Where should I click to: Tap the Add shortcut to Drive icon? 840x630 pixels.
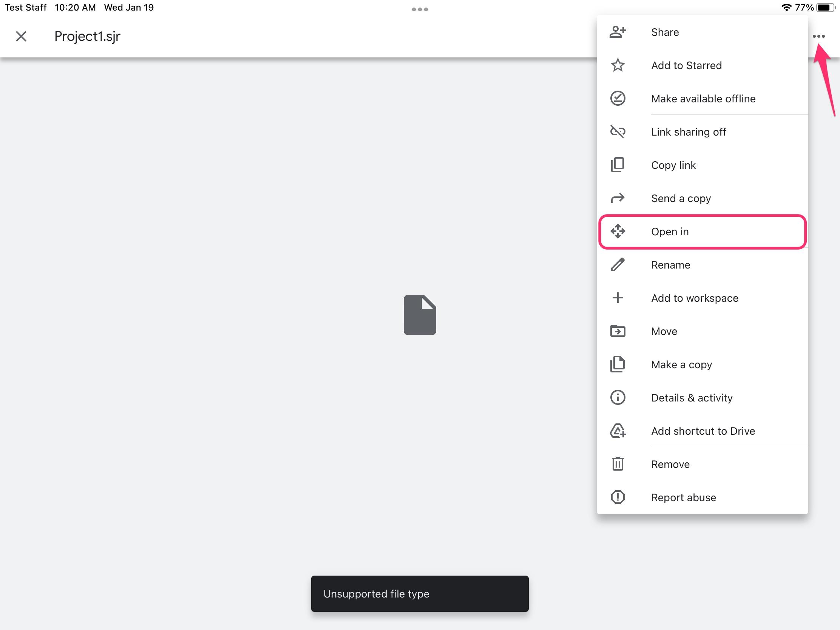[618, 431]
